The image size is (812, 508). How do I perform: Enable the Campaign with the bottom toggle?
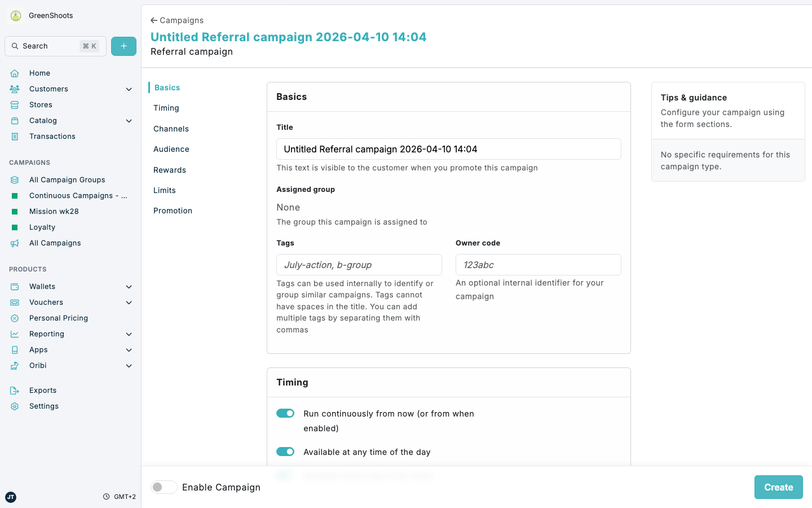(164, 487)
